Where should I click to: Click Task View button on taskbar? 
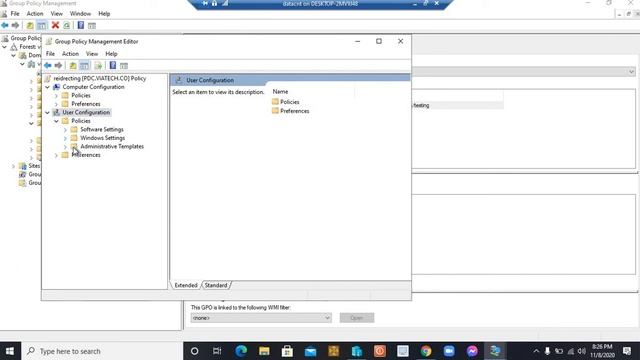click(217, 351)
